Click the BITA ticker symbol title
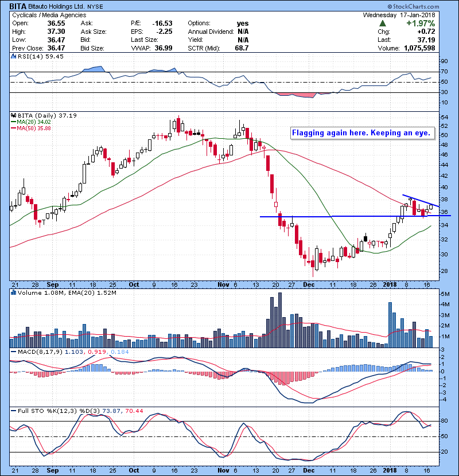This screenshot has width=459, height=476. [x=18, y=6]
